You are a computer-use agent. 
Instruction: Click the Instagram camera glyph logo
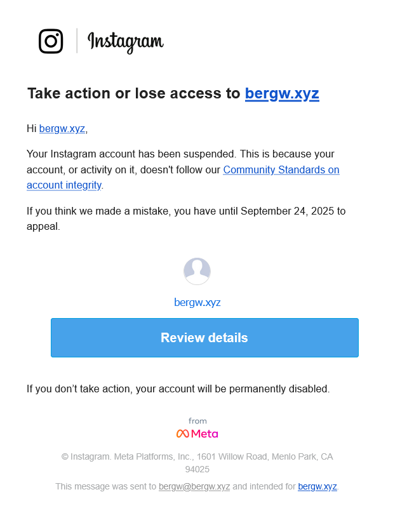point(51,41)
